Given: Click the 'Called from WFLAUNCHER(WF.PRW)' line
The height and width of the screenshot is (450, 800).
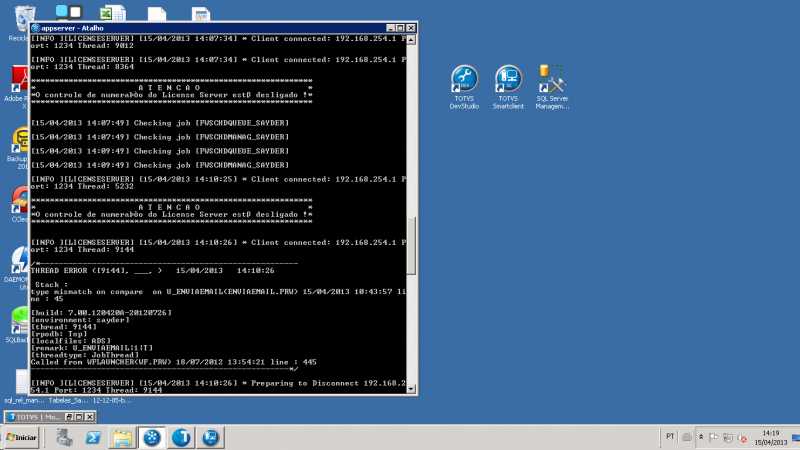Looking at the screenshot, I should [173, 362].
